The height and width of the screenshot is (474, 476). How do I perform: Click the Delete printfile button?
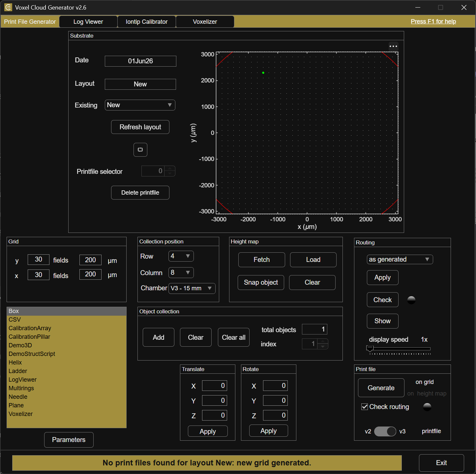[x=140, y=193]
